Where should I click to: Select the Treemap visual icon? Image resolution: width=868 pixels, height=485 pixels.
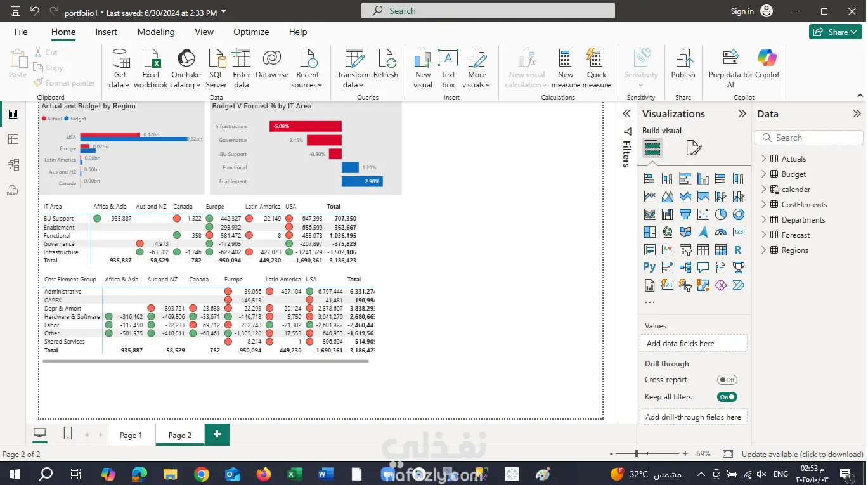[649, 232]
